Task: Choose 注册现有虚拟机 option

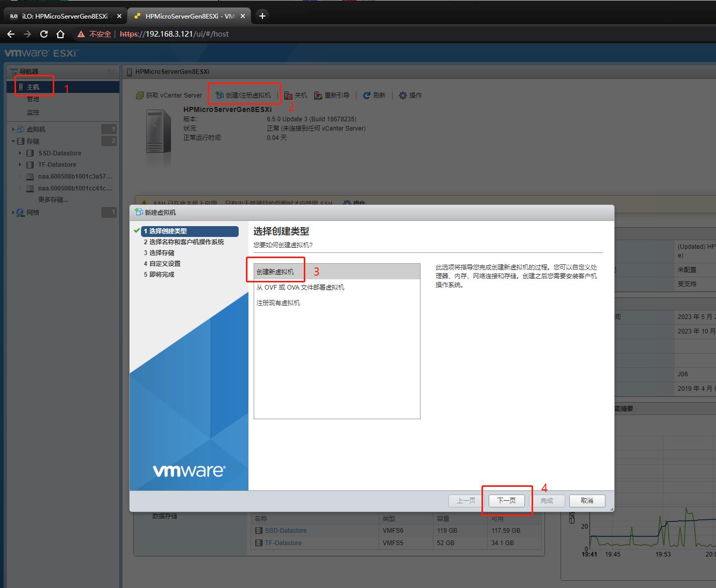Action: 337,303
